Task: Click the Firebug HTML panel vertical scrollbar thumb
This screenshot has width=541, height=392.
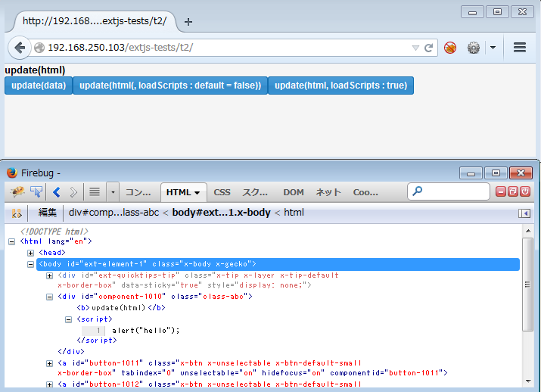Action: click(528, 285)
